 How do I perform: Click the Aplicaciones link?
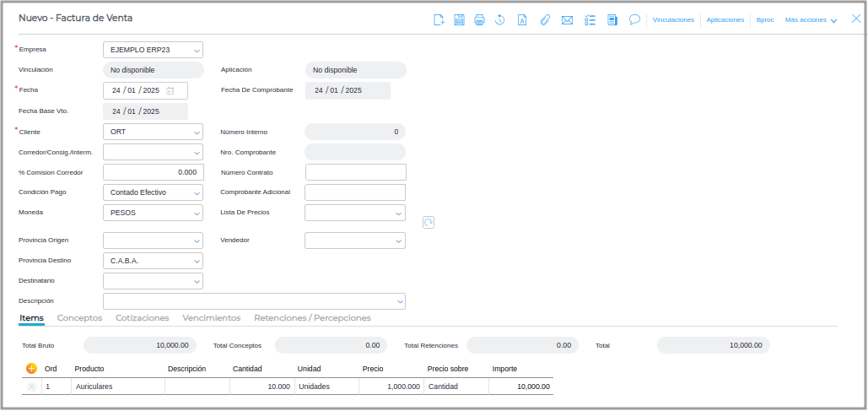725,19
